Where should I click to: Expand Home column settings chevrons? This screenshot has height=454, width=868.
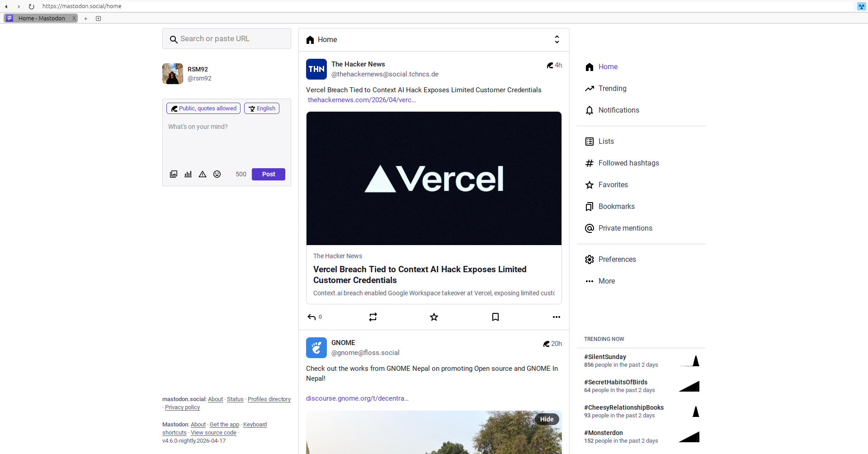557,40
